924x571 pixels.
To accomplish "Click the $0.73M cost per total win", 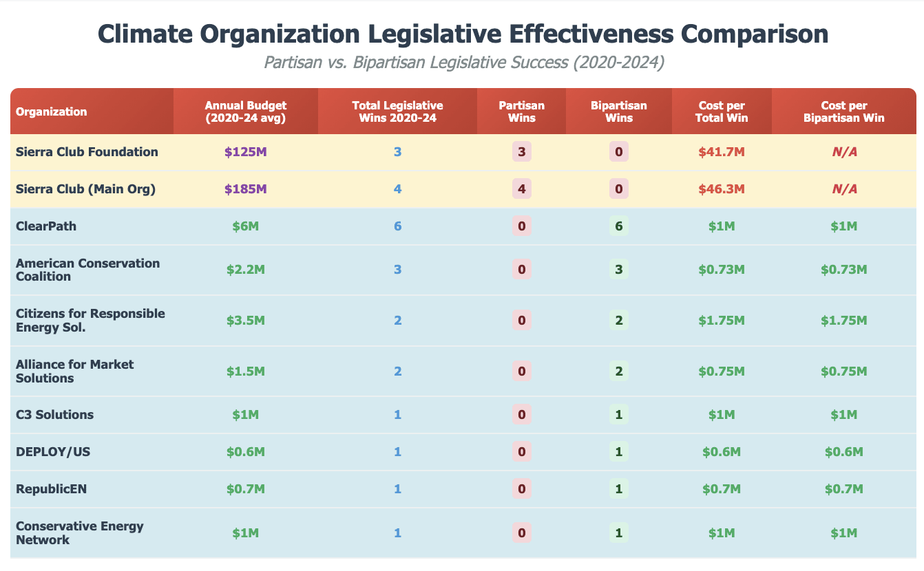I will pos(722,270).
